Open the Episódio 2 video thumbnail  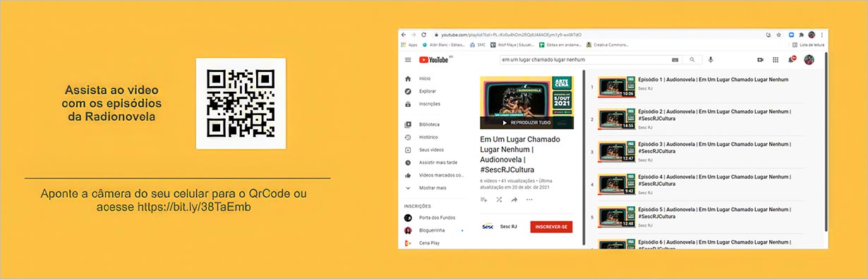[x=617, y=119]
